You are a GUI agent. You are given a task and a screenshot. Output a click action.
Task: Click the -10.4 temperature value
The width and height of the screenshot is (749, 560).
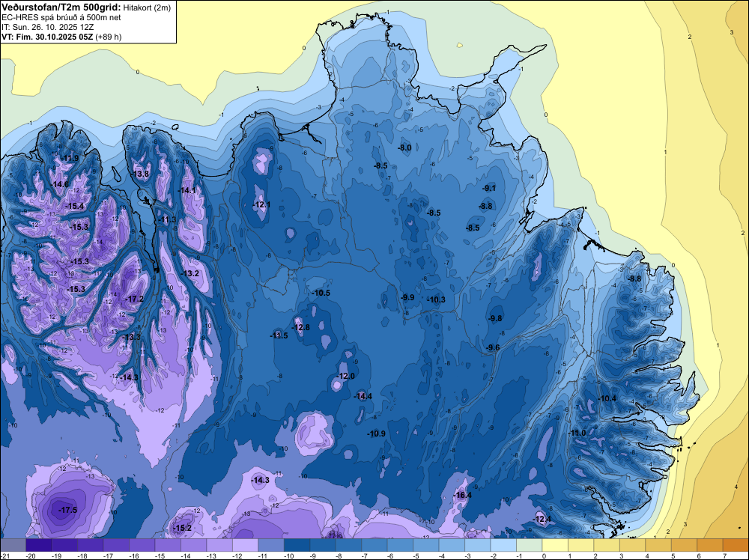607,398
